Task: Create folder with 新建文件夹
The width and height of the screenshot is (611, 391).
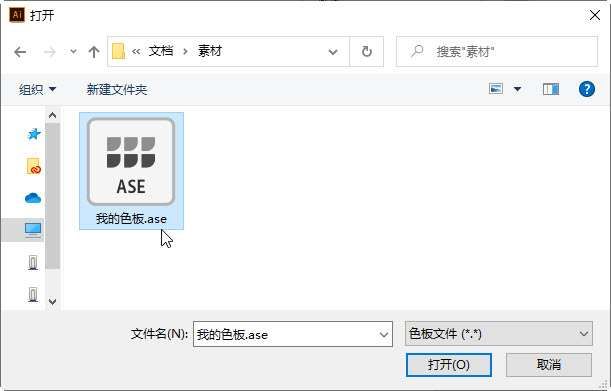Action: (117, 90)
